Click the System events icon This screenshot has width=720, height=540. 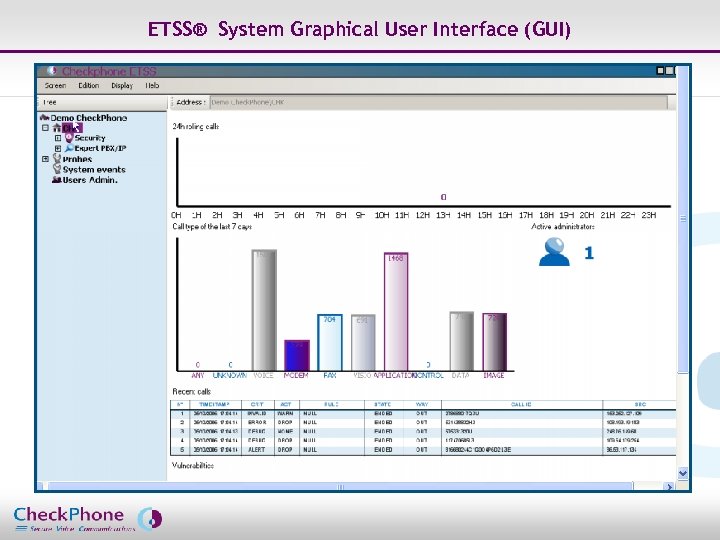pyautogui.click(x=57, y=169)
